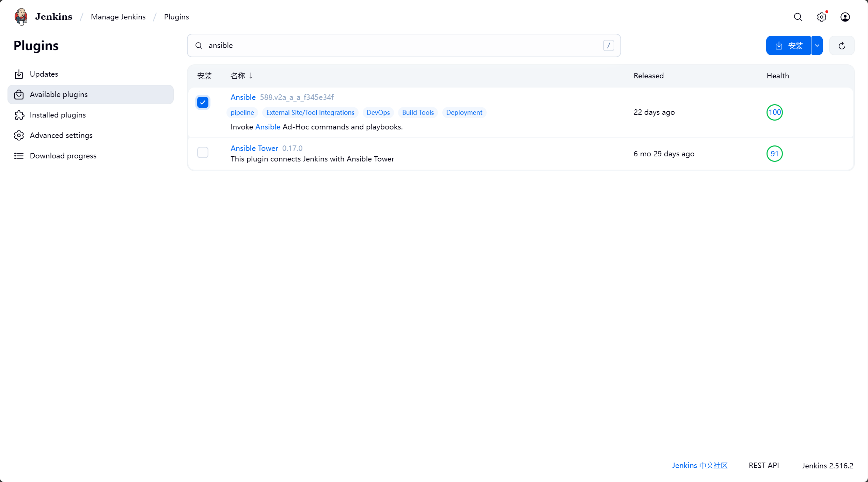The image size is (868, 482).
Task: Open the Ansible plugin link
Action: coord(243,97)
